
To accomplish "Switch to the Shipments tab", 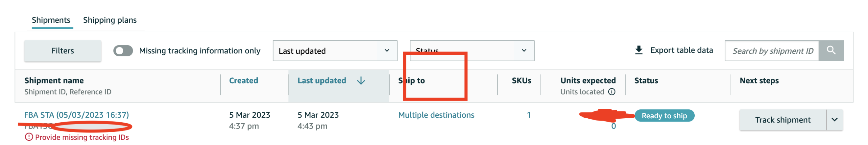I will click(51, 20).
